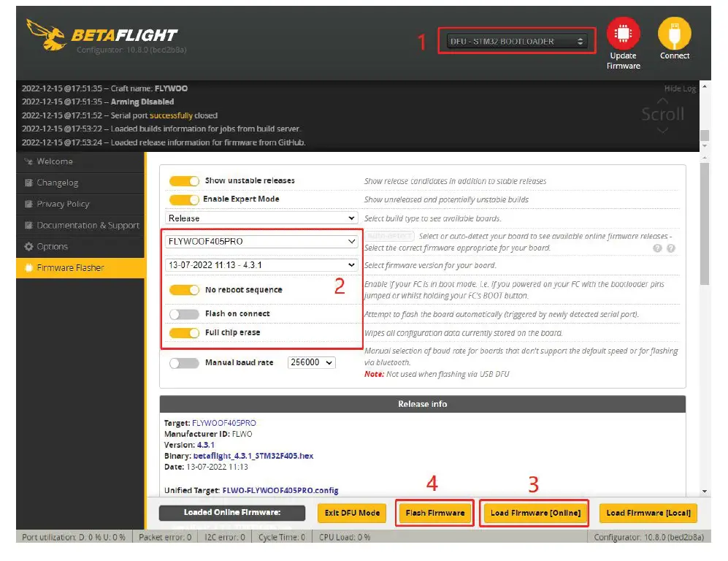Toggle Enable Expert Mode switch
The image size is (728, 561).
tap(184, 199)
